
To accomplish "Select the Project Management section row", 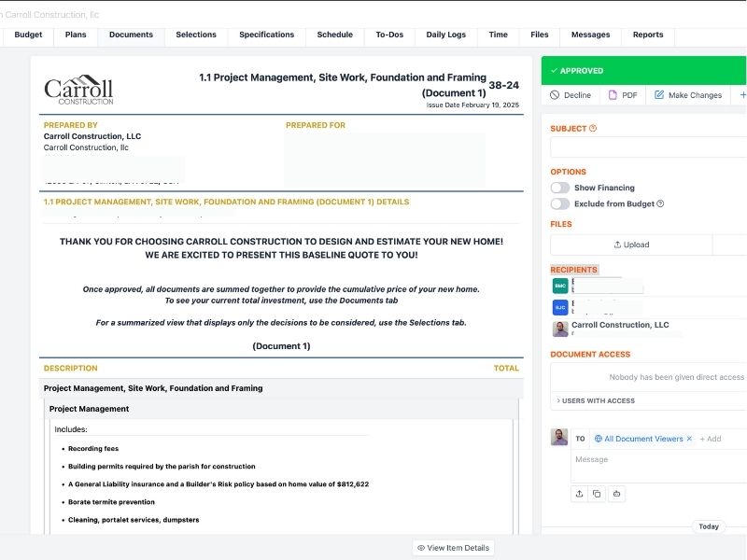I will tap(283, 409).
